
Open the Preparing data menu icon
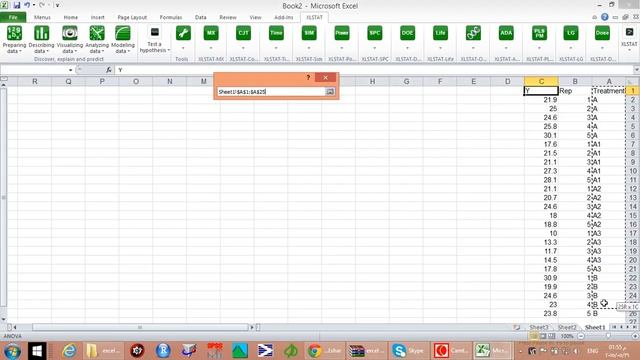(x=14, y=33)
